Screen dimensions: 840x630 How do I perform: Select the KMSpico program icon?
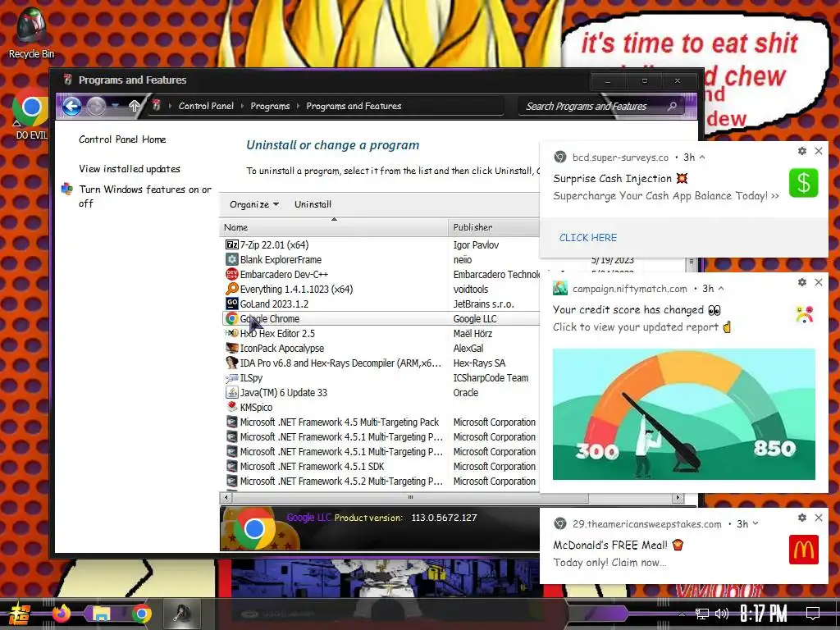(232, 407)
